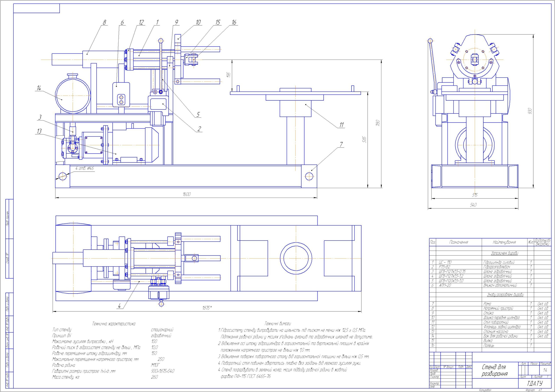The image size is (555, 392).
Task: Select "Стіл поворотний" in the parts table
Action: point(496,322)
